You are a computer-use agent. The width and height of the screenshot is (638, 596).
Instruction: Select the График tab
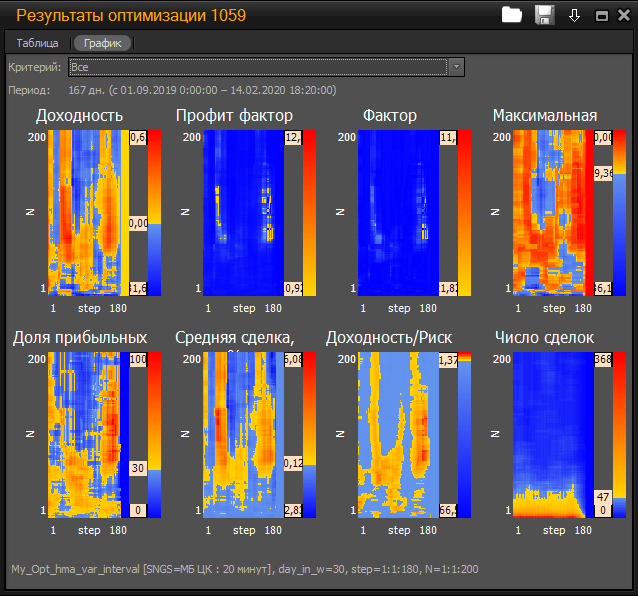[x=102, y=43]
